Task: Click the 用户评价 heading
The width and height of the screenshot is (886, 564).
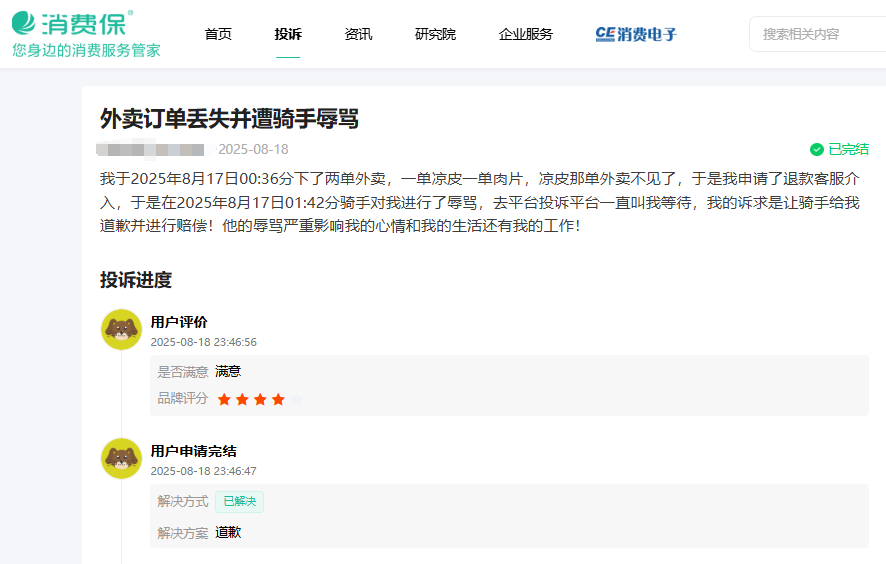Action: pos(179,322)
